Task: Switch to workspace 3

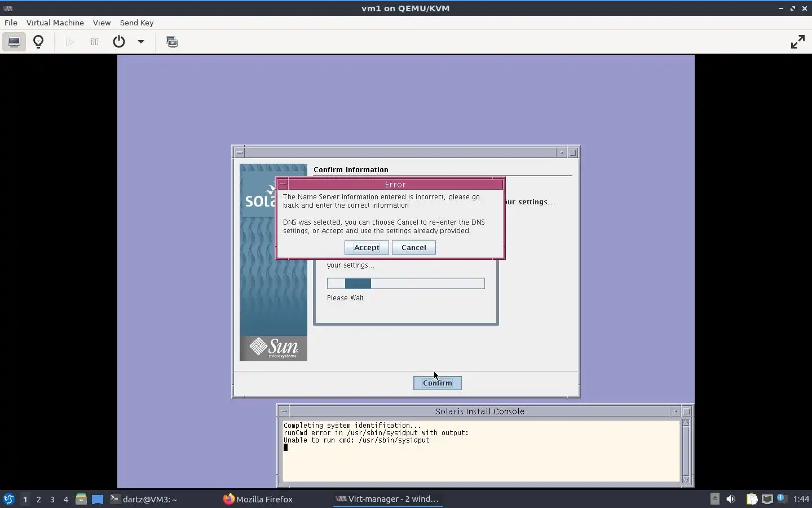Action: [x=52, y=499]
